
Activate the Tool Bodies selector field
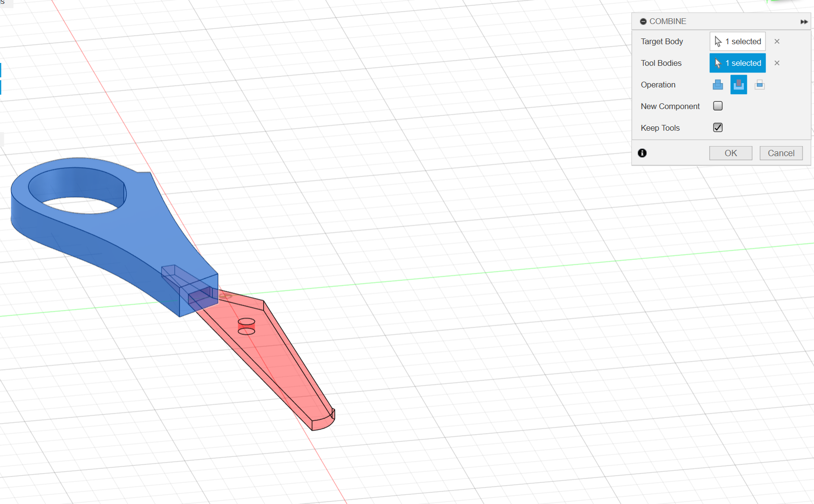click(x=738, y=63)
